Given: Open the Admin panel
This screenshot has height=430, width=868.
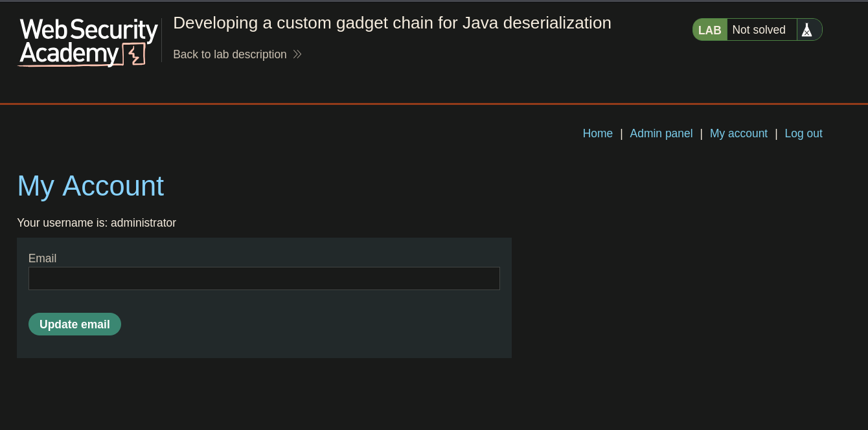Looking at the screenshot, I should (x=661, y=133).
